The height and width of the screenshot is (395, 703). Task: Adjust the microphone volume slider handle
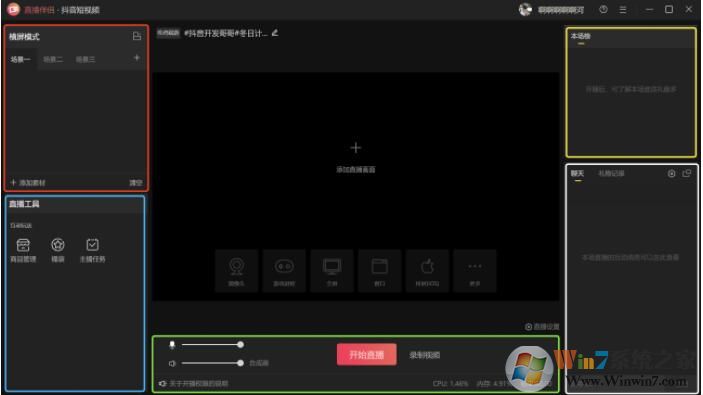240,345
